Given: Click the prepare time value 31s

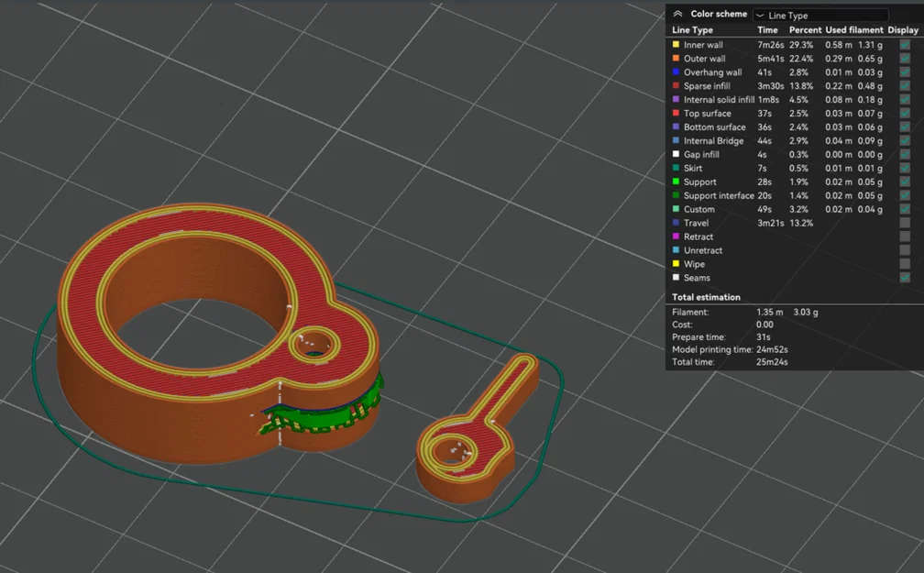Looking at the screenshot, I should click(763, 337).
